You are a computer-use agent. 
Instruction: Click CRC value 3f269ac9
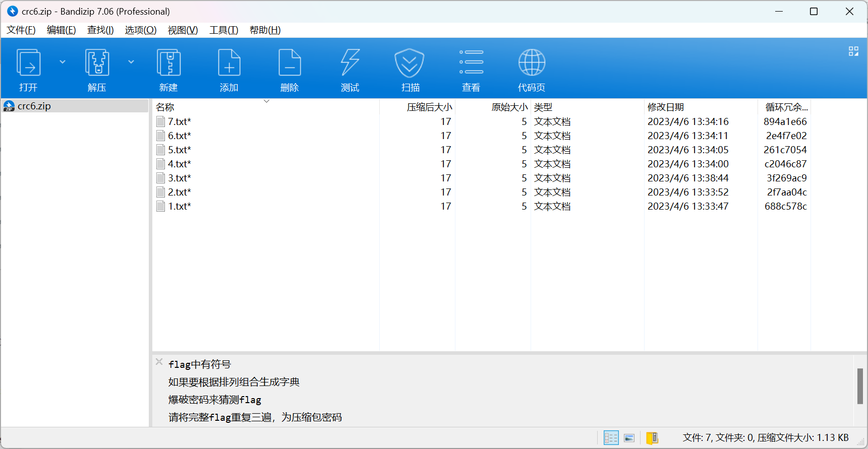pyautogui.click(x=787, y=178)
